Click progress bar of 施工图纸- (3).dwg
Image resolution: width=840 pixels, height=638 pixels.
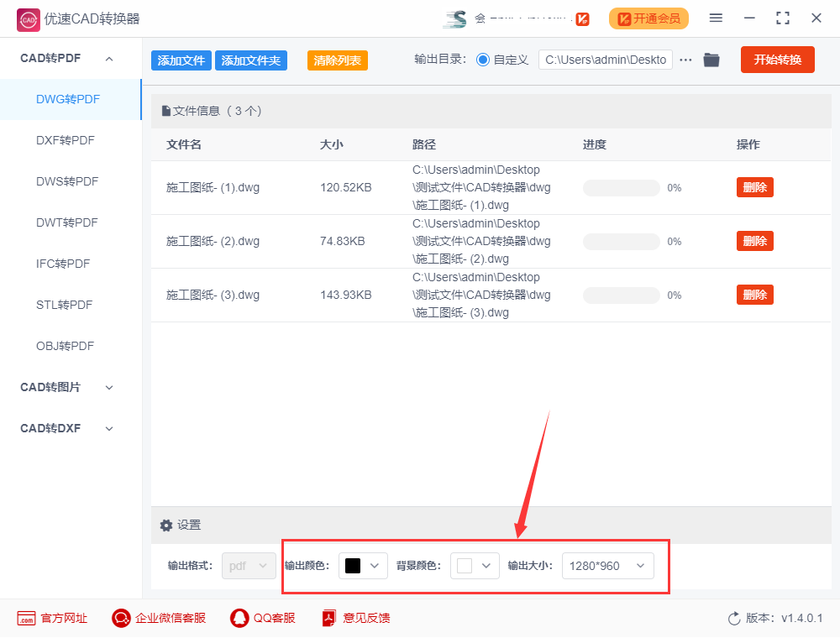pyautogui.click(x=622, y=295)
